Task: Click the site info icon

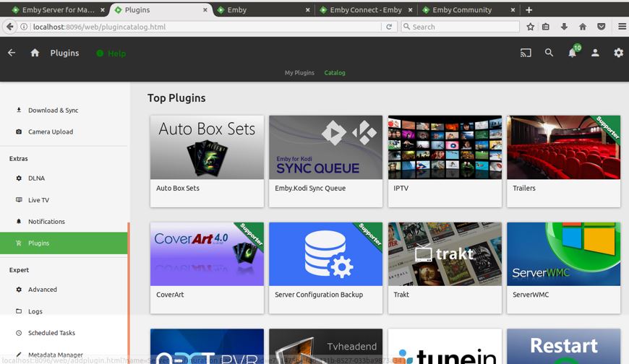Action: 24,27
